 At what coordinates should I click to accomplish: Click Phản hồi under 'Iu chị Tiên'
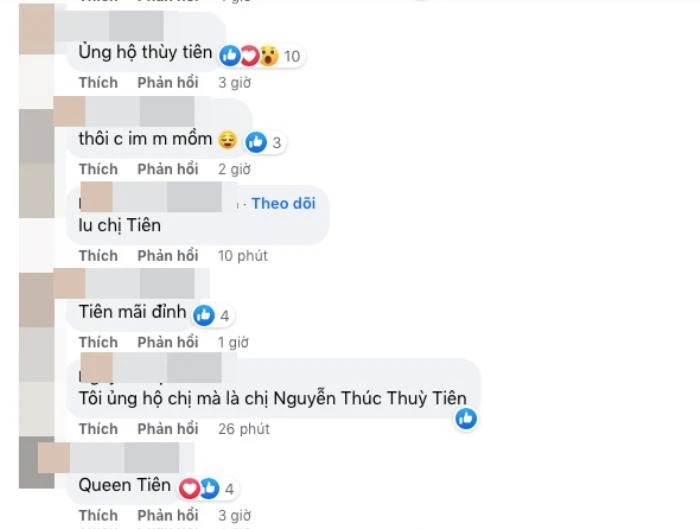coord(168,256)
